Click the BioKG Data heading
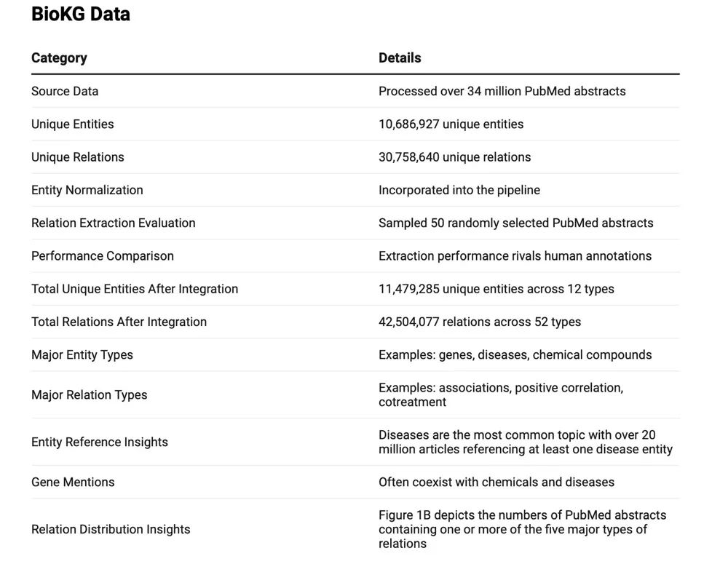 (x=80, y=14)
